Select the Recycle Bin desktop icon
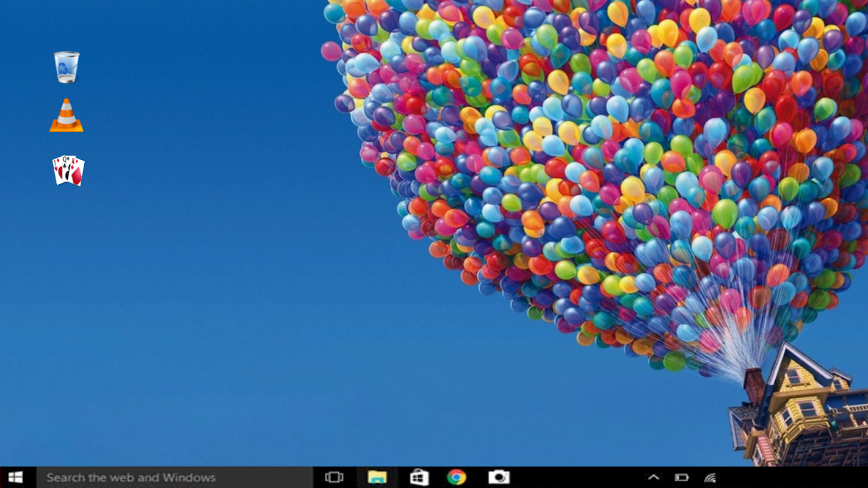 click(x=67, y=67)
